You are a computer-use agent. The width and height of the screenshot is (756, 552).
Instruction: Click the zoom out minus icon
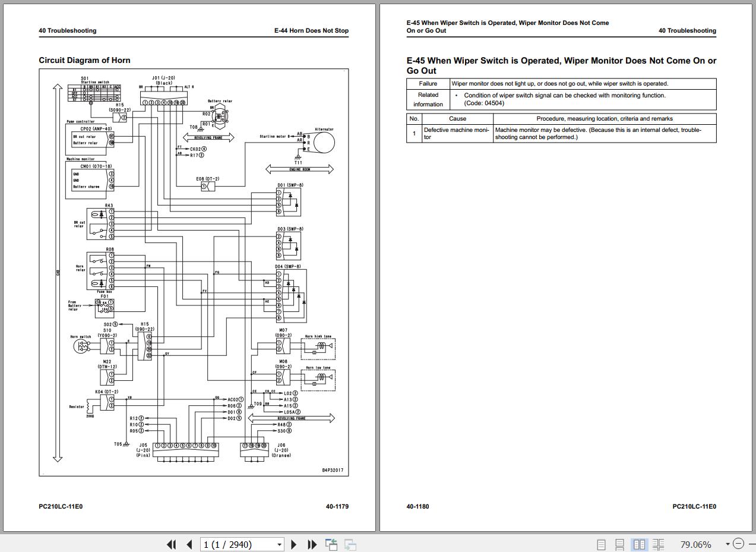[x=738, y=544]
